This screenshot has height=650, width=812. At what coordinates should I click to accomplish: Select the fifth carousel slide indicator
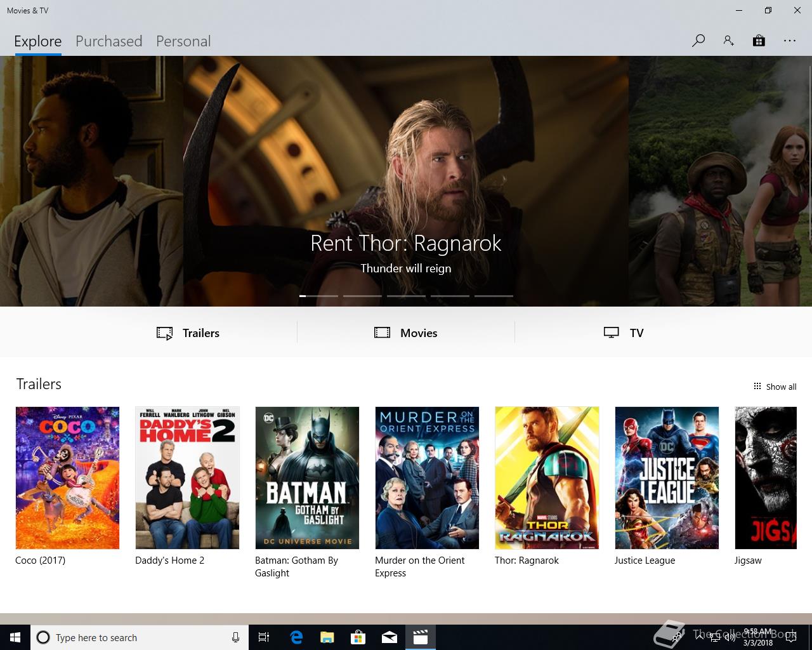click(494, 296)
